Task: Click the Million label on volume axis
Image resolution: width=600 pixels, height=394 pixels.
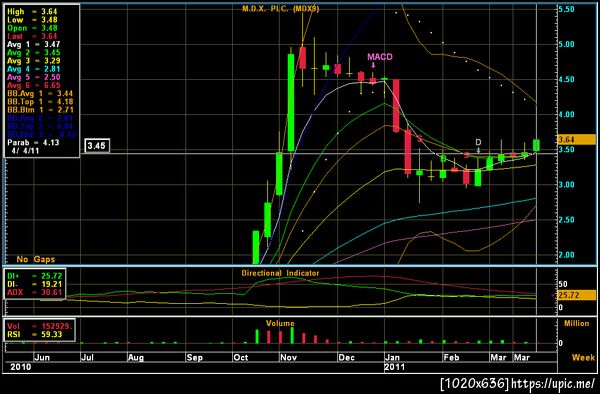Action: (577, 323)
